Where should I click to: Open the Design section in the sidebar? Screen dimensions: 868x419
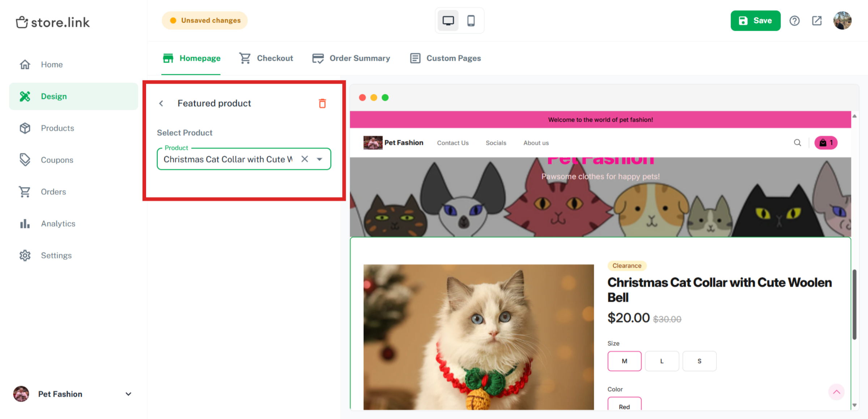54,96
